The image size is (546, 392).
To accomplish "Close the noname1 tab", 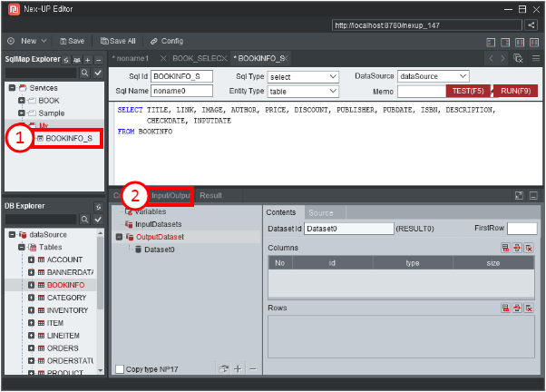I will click(163, 59).
